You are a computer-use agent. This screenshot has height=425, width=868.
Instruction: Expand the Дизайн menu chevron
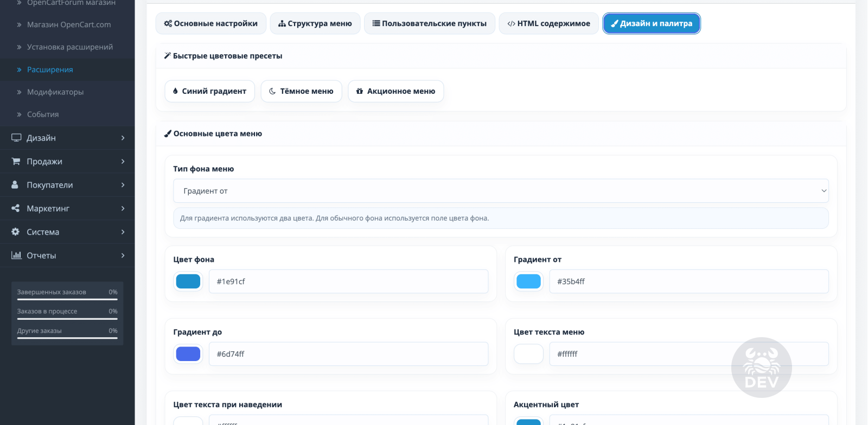tap(123, 138)
